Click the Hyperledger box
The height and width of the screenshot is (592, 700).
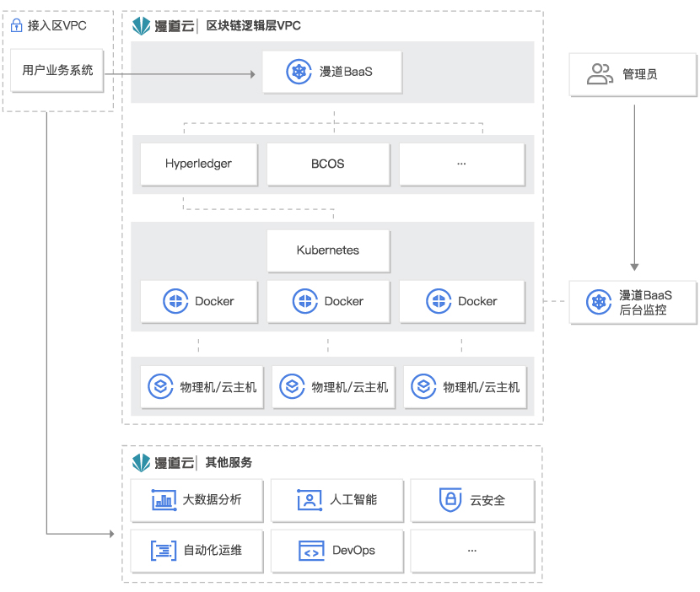(x=199, y=164)
